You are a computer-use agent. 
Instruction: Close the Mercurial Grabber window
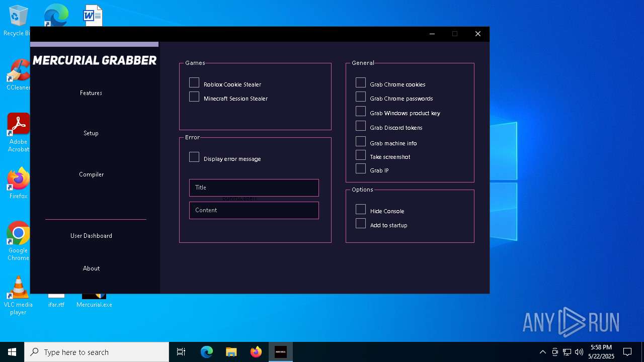pyautogui.click(x=478, y=34)
